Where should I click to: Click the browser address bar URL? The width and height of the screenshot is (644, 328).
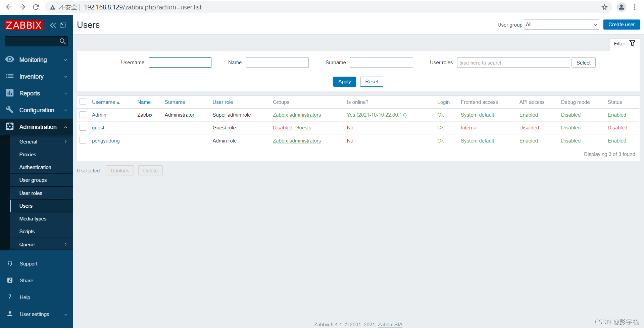[x=143, y=7]
